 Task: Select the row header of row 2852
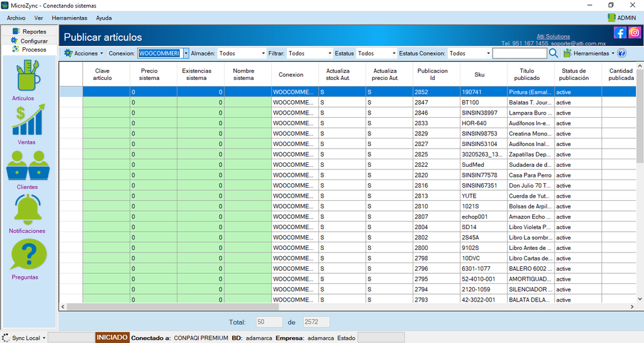[x=71, y=92]
